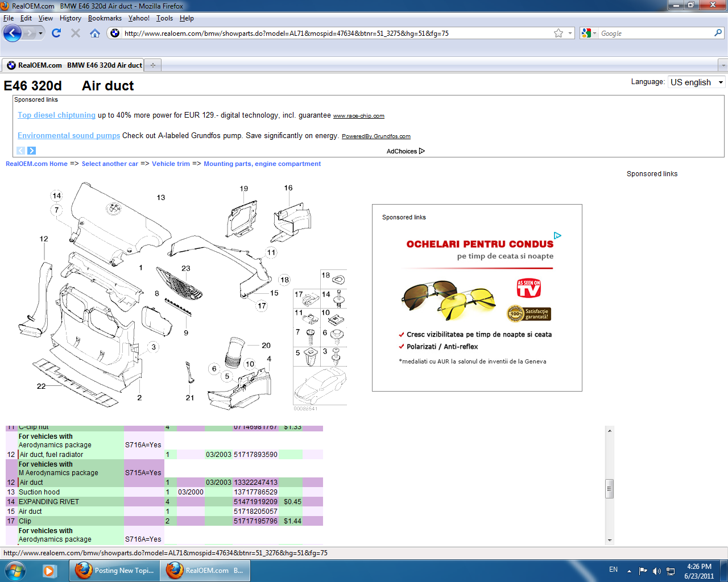Open the File menu
Image resolution: width=728 pixels, height=582 pixels.
(x=9, y=18)
